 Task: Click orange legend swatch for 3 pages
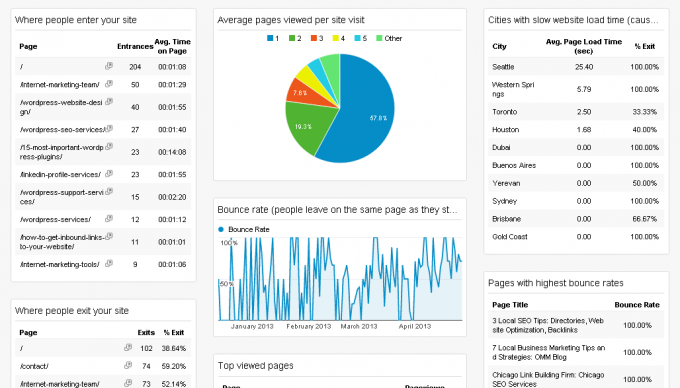click(x=314, y=38)
